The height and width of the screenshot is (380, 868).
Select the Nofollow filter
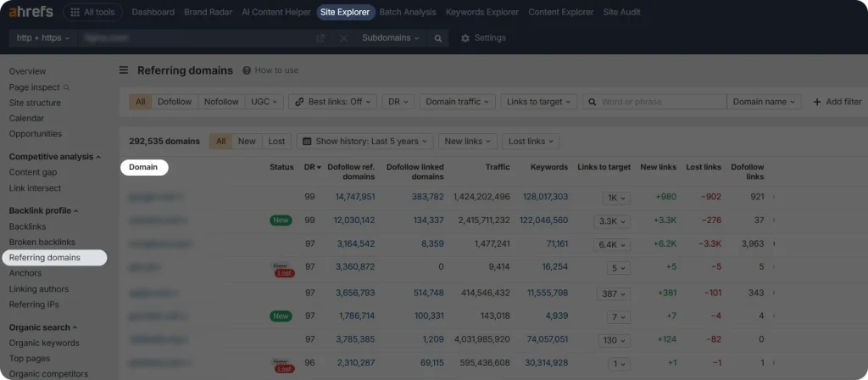click(x=221, y=102)
